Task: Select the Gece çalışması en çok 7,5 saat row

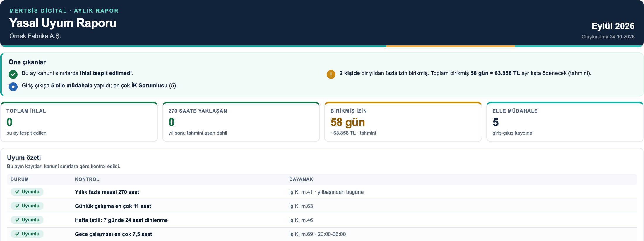Action: (x=322, y=234)
